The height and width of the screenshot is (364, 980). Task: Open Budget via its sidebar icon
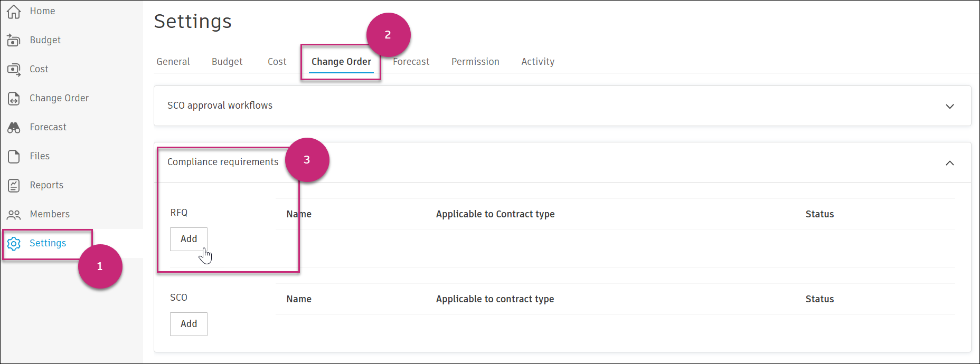point(14,40)
